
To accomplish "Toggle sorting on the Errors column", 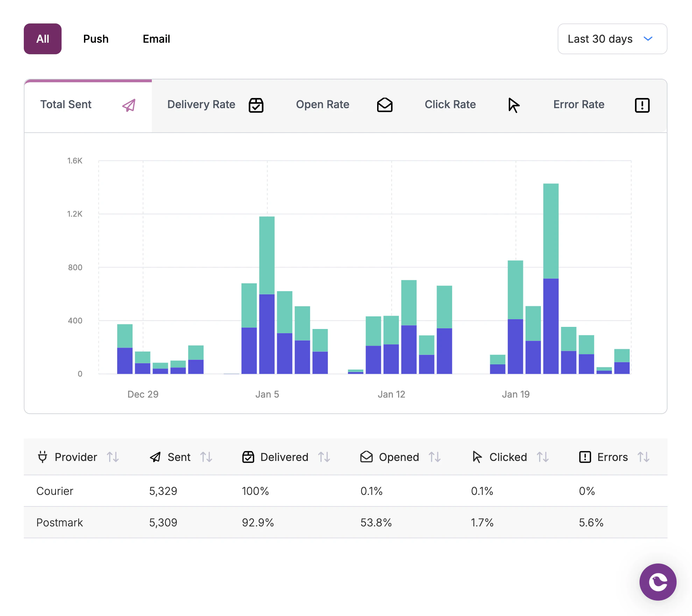I will (644, 457).
